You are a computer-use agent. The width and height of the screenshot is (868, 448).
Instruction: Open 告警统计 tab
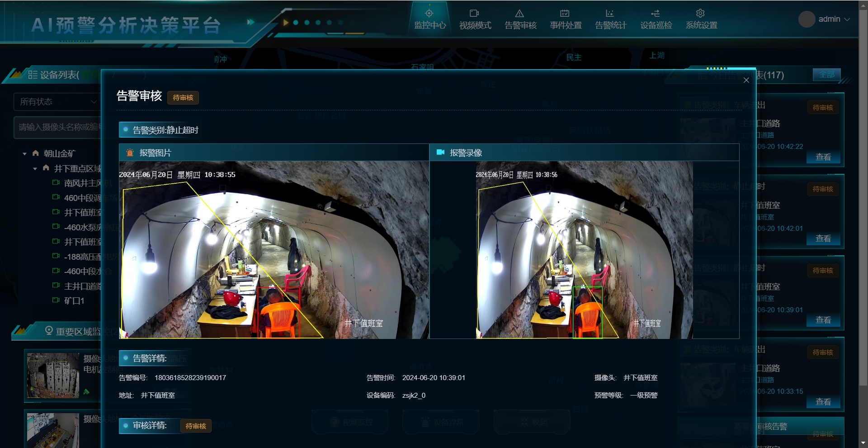pos(610,19)
